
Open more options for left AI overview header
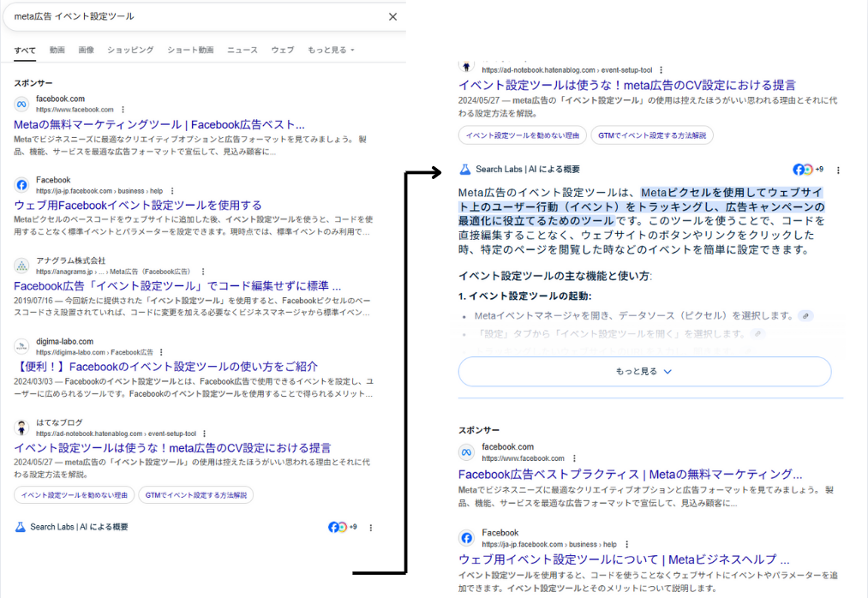(371, 528)
